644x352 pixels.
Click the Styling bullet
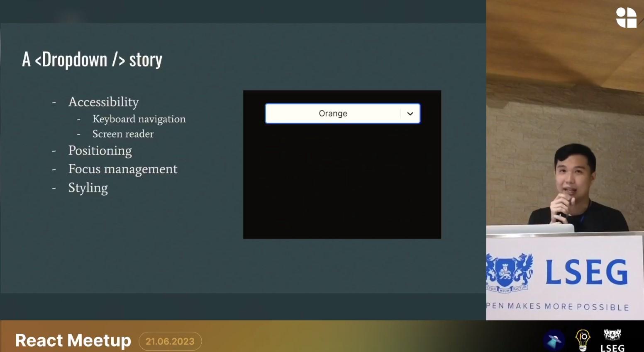coord(88,188)
